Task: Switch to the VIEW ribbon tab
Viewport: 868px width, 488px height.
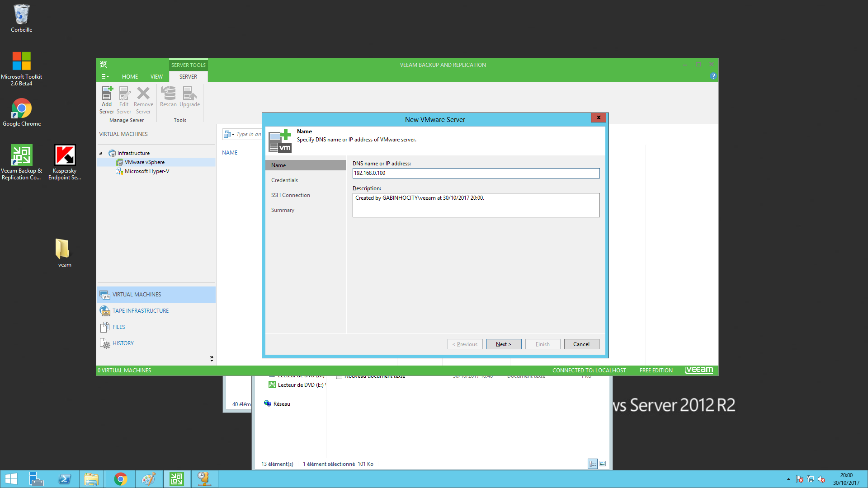Action: point(156,77)
